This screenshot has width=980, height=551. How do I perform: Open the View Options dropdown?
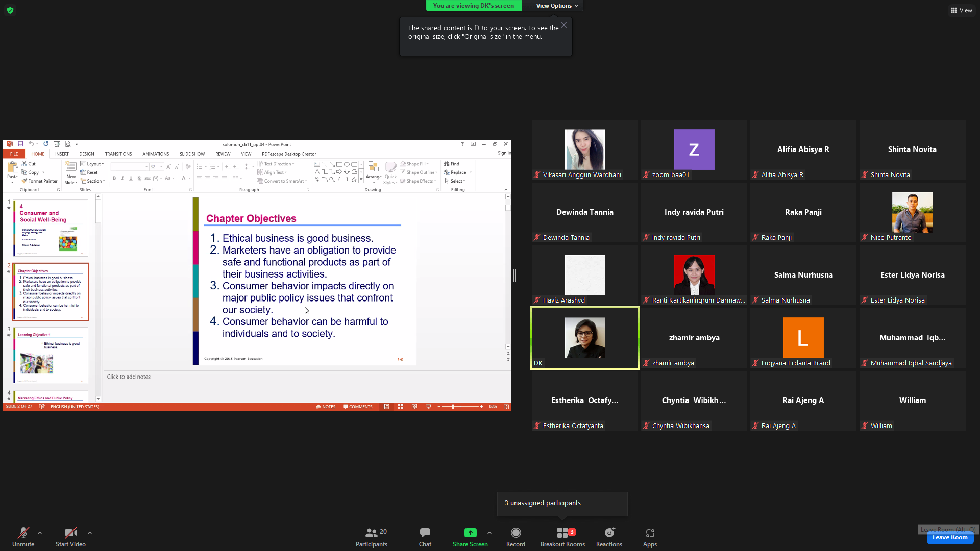(557, 6)
